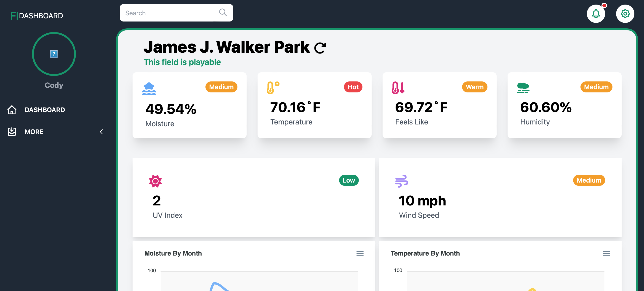Click the Medium badge on Humidity
Screen dimensions: 644x291
596,87
